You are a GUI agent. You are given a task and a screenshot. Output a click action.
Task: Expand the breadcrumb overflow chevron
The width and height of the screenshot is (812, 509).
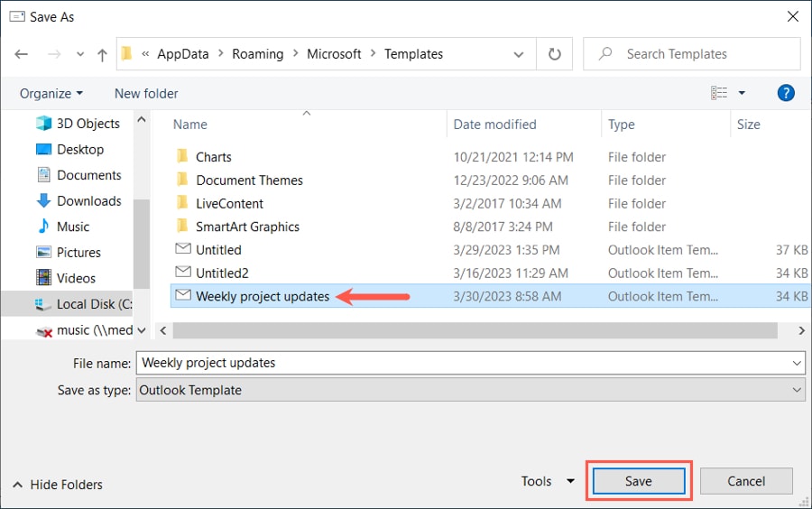click(x=145, y=54)
